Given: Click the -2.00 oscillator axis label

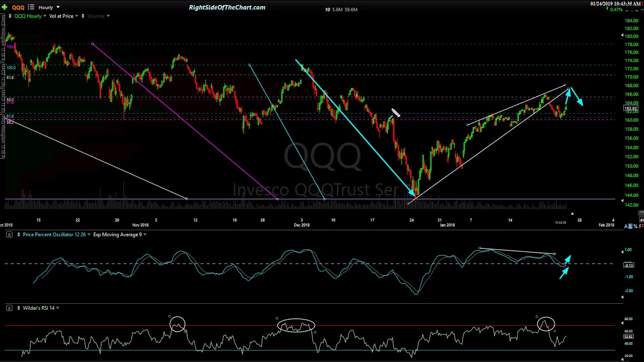Looking at the screenshot, I should click(628, 291).
